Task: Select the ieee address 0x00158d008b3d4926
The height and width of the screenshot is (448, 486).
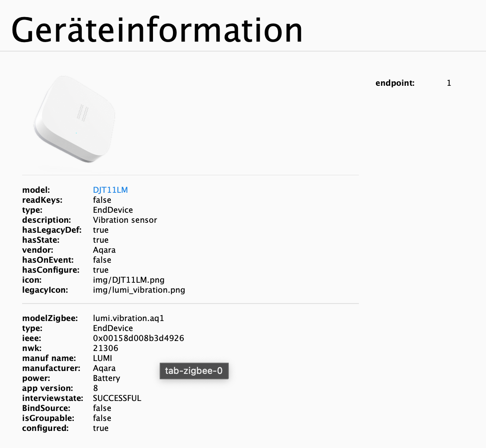Action: [x=138, y=338]
